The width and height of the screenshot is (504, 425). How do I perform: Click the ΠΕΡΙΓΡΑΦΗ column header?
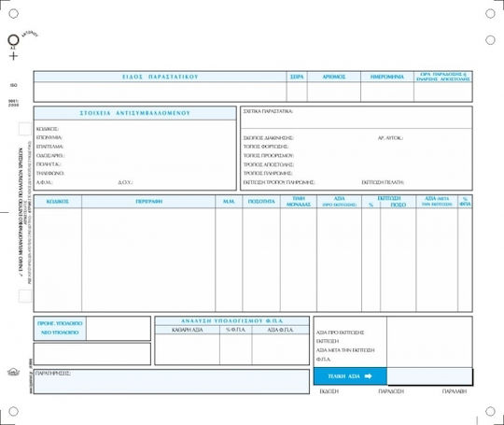(x=148, y=202)
